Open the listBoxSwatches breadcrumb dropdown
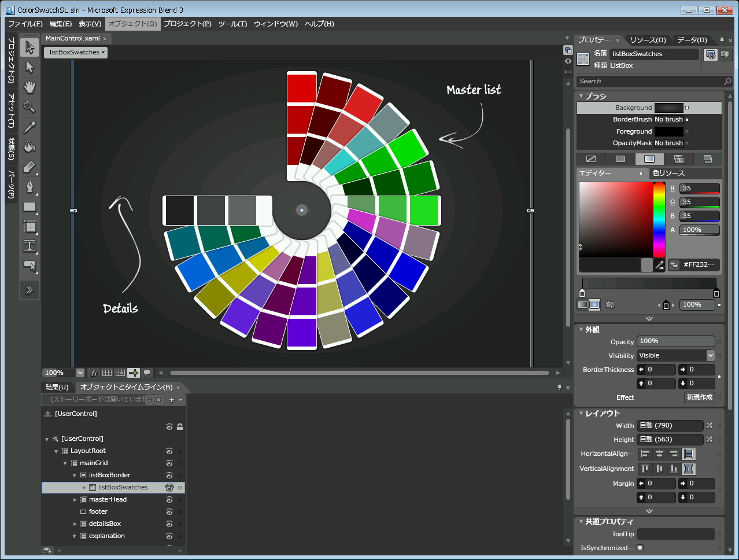The image size is (739, 560). (x=76, y=52)
